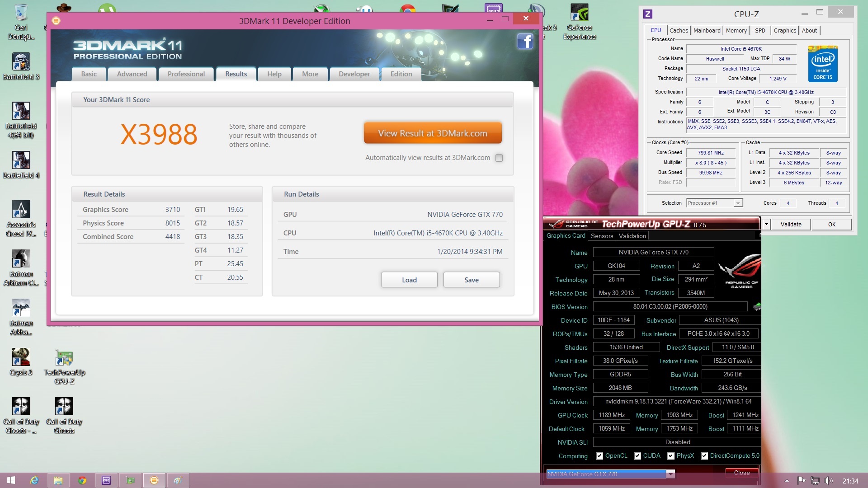Click OK button in CPU-Z

pyautogui.click(x=832, y=224)
